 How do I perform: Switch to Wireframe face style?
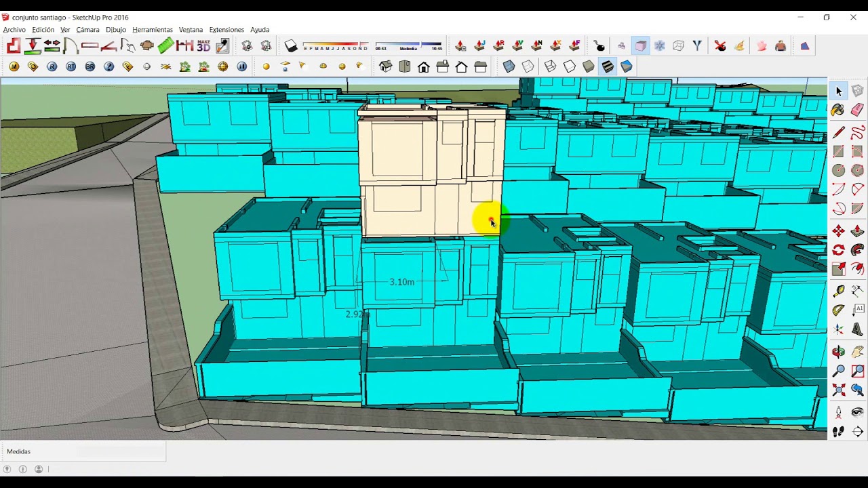coord(551,66)
